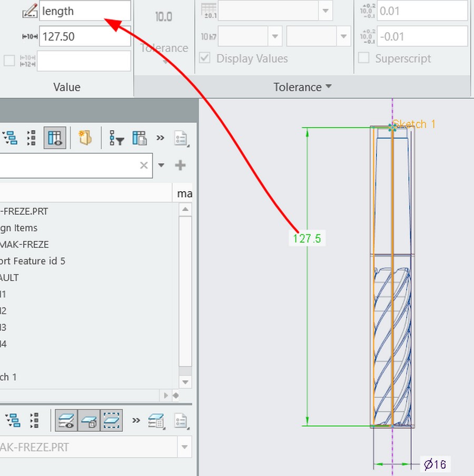
Task: Click the expand/collapse tree branches icon
Action: [x=31, y=138]
